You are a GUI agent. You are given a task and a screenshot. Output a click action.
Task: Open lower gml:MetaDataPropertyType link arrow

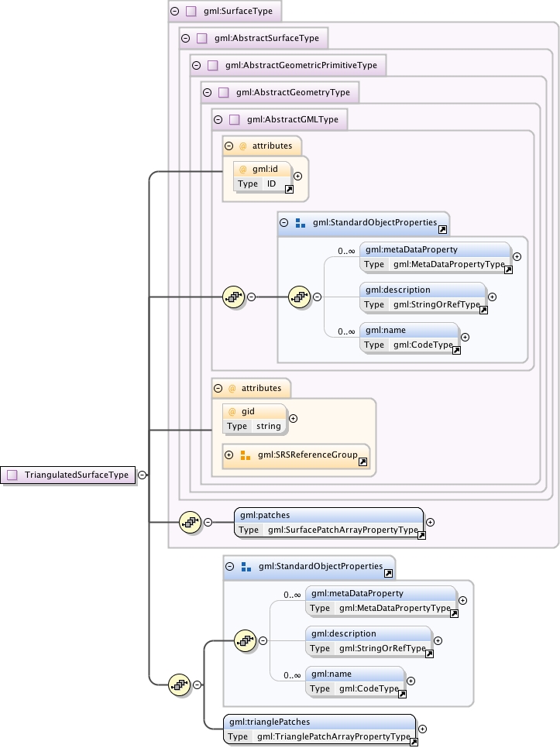454,614
